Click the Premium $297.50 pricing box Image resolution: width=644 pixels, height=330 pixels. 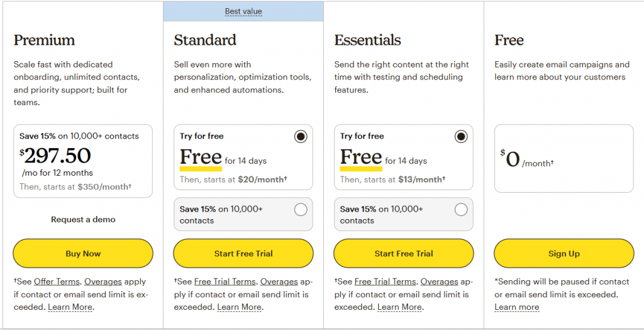click(83, 161)
